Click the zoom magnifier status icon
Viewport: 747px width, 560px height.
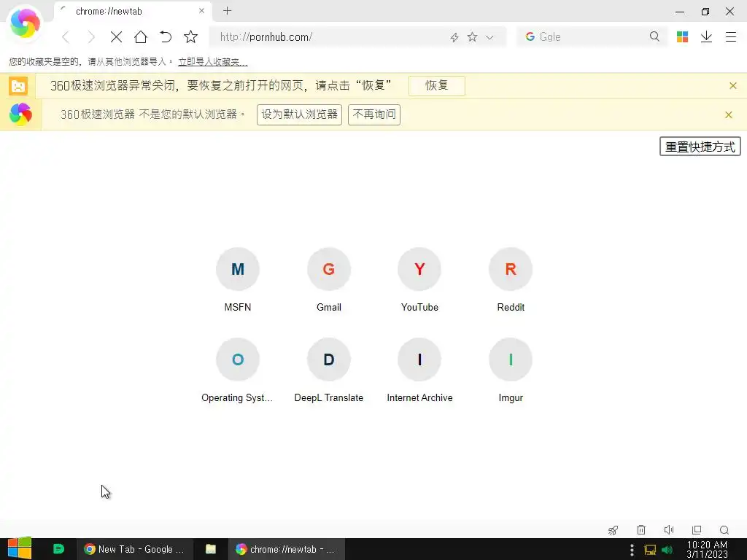pos(724,530)
